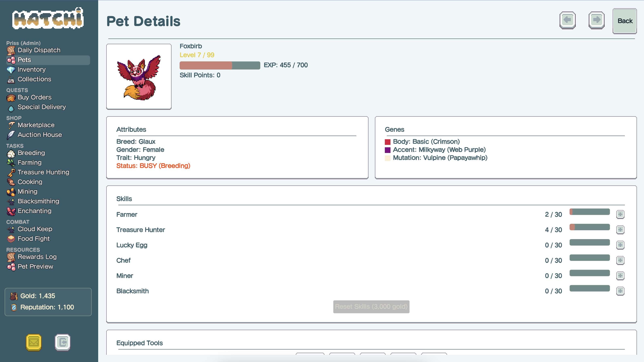The image size is (644, 362).
Task: Open the yellow mail envelope icon
Action: [x=34, y=342]
